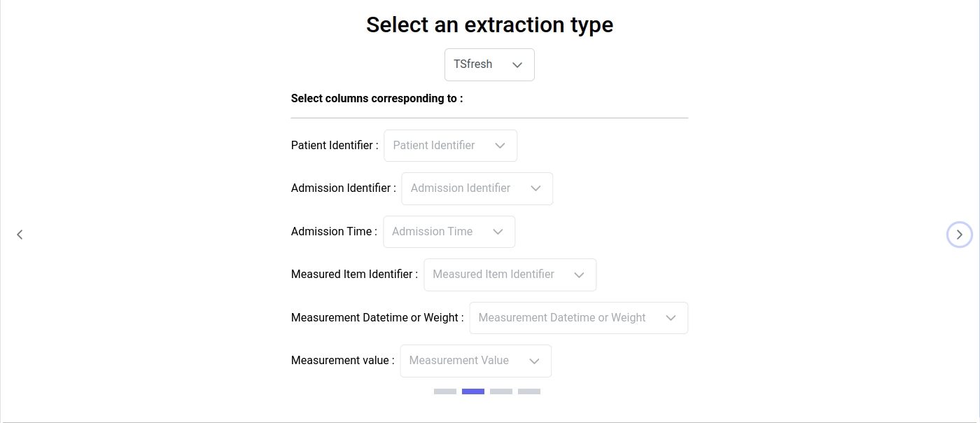Click the Measurement Value chevron arrow

pos(534,361)
